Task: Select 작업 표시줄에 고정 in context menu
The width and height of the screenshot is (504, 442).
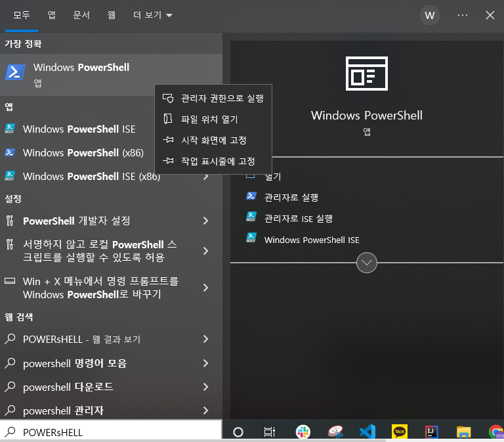Action: 213,161
